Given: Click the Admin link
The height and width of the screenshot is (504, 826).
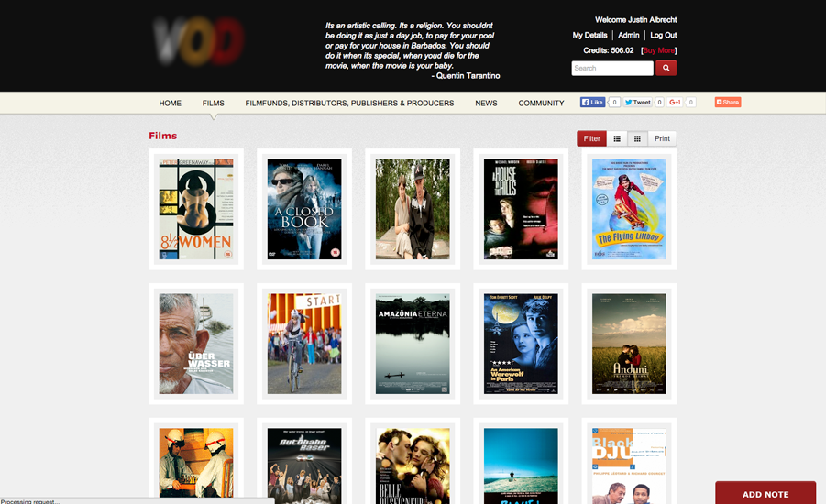Looking at the screenshot, I should [629, 36].
